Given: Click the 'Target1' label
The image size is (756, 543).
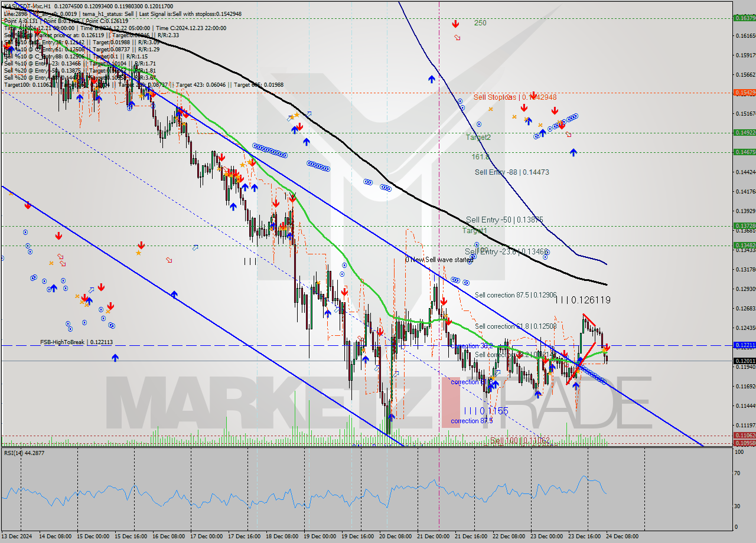Looking at the screenshot, I should (475, 231).
